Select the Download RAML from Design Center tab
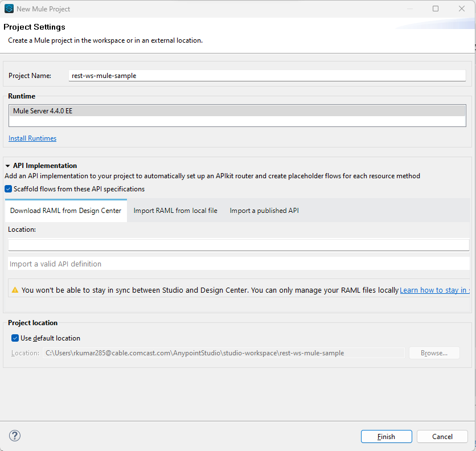This screenshot has width=476, height=451. pyautogui.click(x=65, y=210)
